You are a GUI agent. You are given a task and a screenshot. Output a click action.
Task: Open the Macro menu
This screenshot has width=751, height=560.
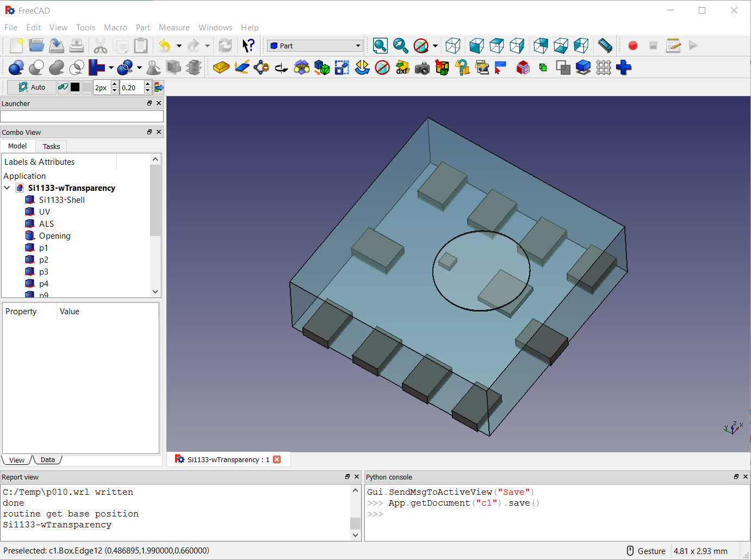click(115, 28)
